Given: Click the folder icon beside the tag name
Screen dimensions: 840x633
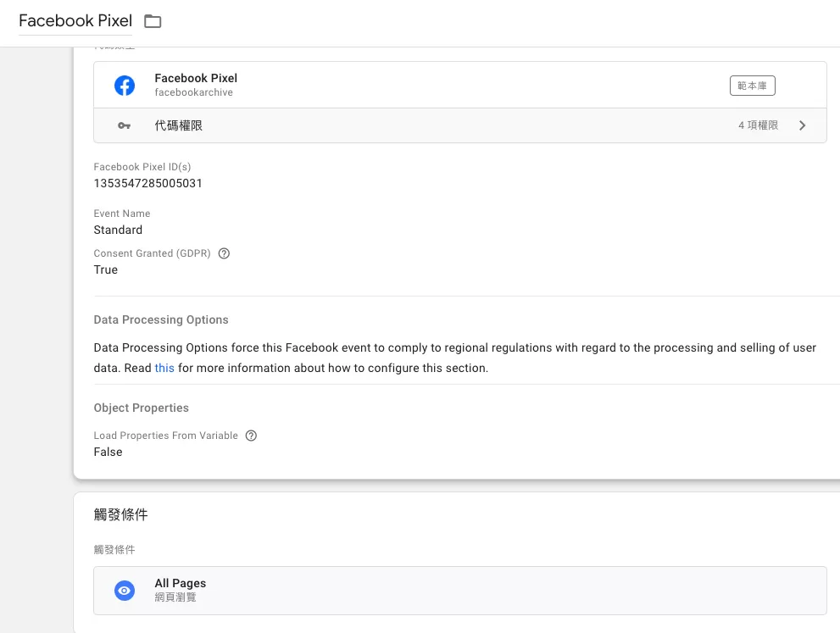Looking at the screenshot, I should click(x=153, y=21).
